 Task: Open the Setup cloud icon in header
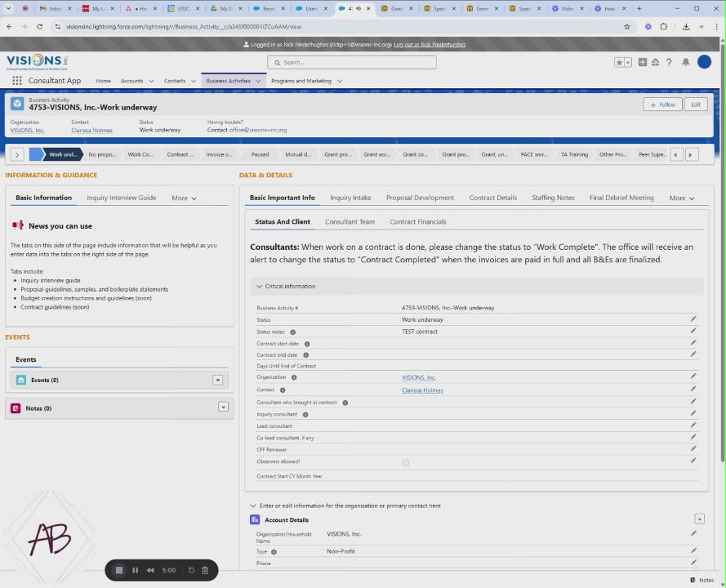(656, 62)
